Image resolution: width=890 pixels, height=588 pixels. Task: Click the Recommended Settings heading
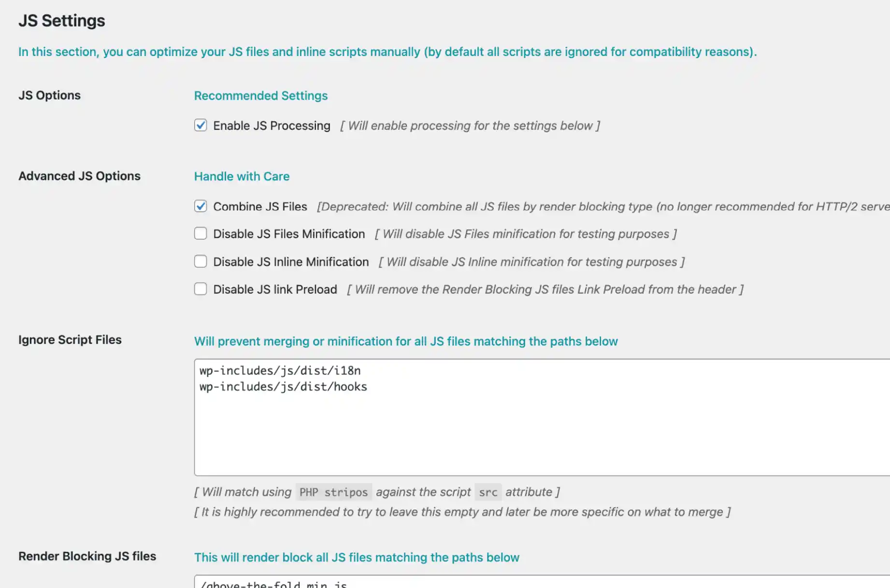click(x=260, y=96)
